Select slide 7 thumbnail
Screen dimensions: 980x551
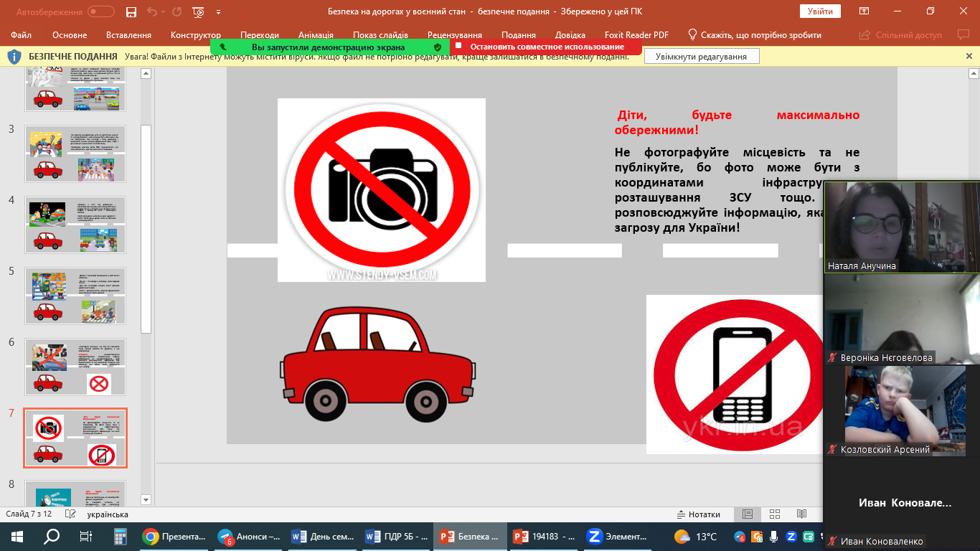[x=75, y=438]
